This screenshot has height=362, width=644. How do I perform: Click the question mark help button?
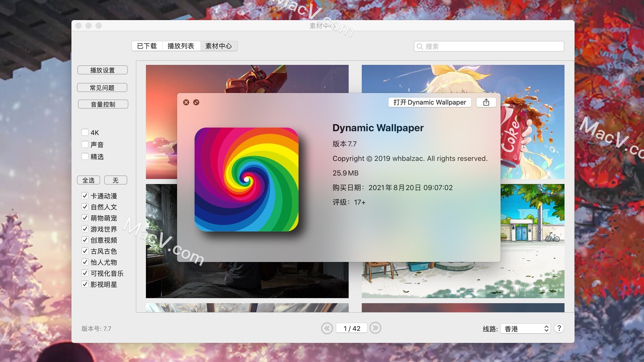[559, 328]
